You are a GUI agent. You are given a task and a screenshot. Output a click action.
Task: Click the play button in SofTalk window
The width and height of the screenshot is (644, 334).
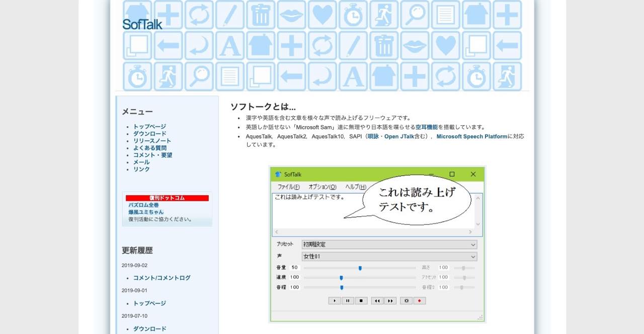pos(335,301)
